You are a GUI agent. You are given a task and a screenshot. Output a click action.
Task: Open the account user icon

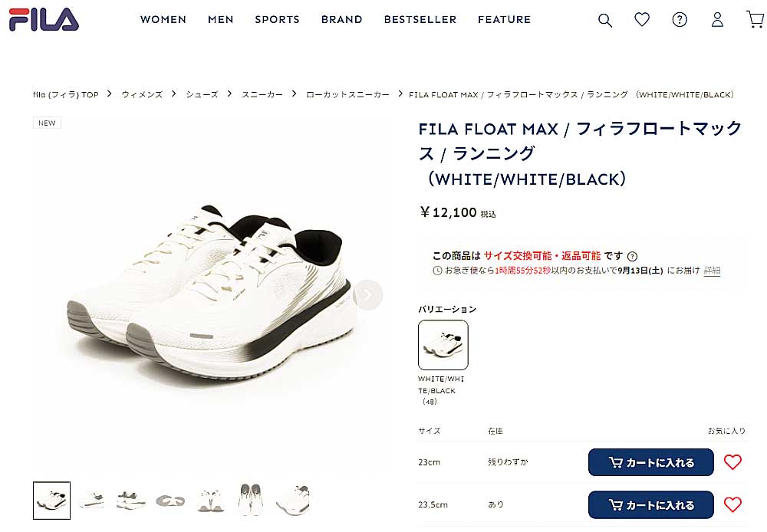717,20
